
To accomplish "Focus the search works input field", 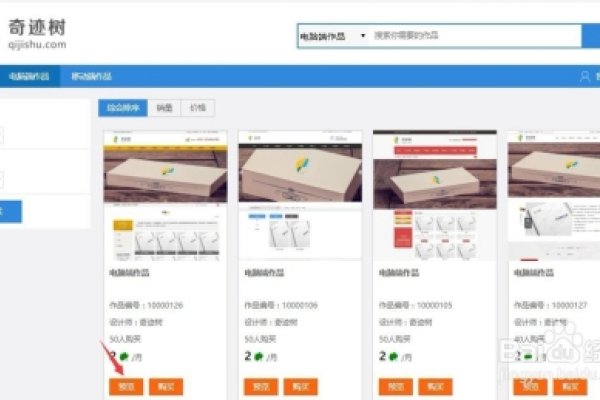I will [475, 36].
